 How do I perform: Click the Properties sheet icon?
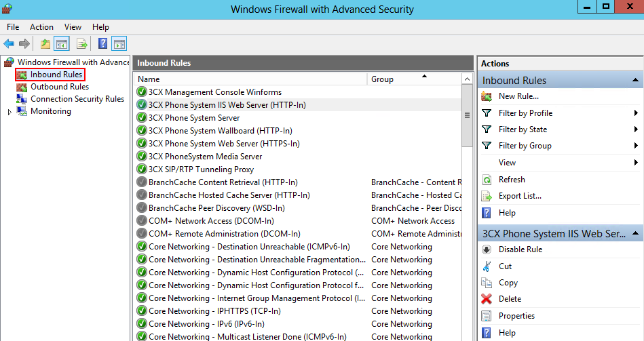pyautogui.click(x=487, y=316)
